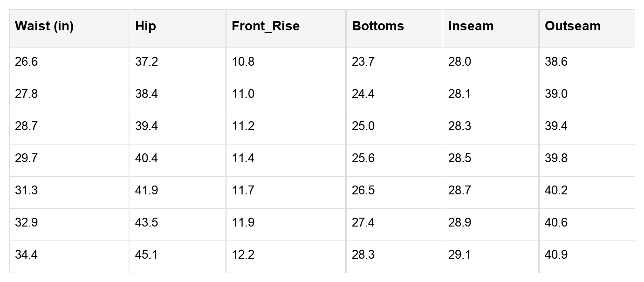Select the waist cell 26.6
This screenshot has height=282, width=644.
(x=26, y=62)
